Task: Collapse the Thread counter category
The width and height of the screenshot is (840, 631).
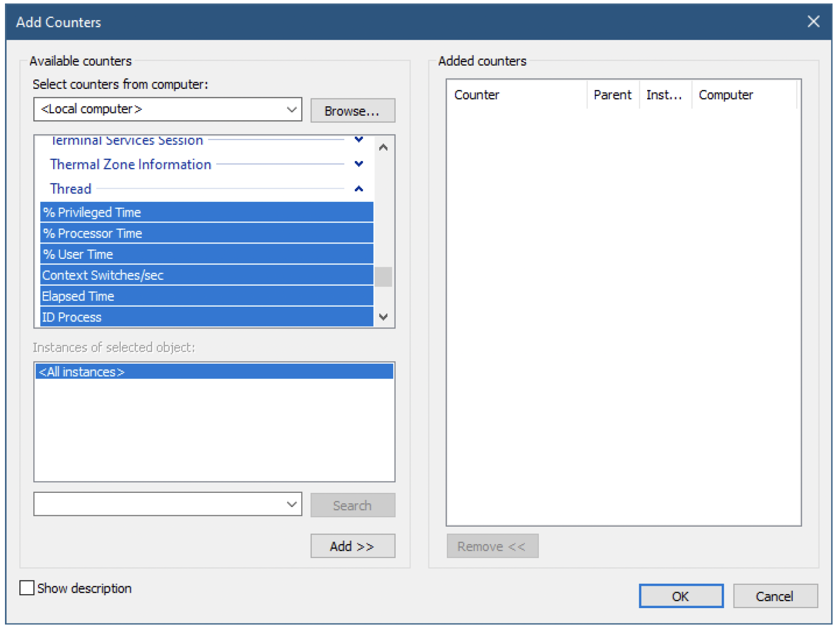Action: [358, 189]
